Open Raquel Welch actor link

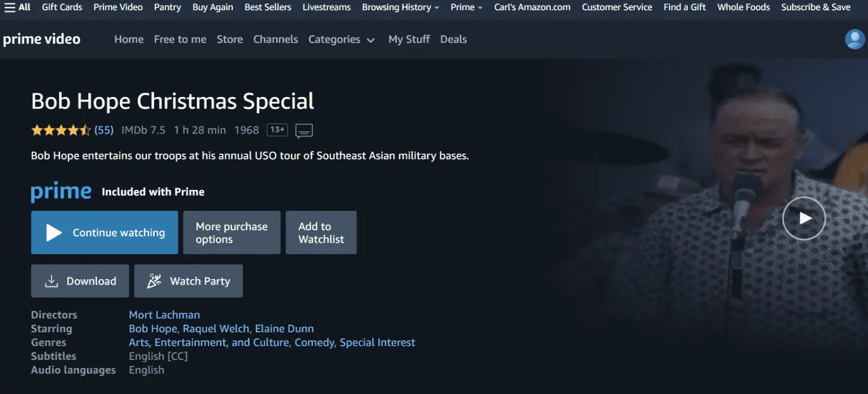(216, 328)
